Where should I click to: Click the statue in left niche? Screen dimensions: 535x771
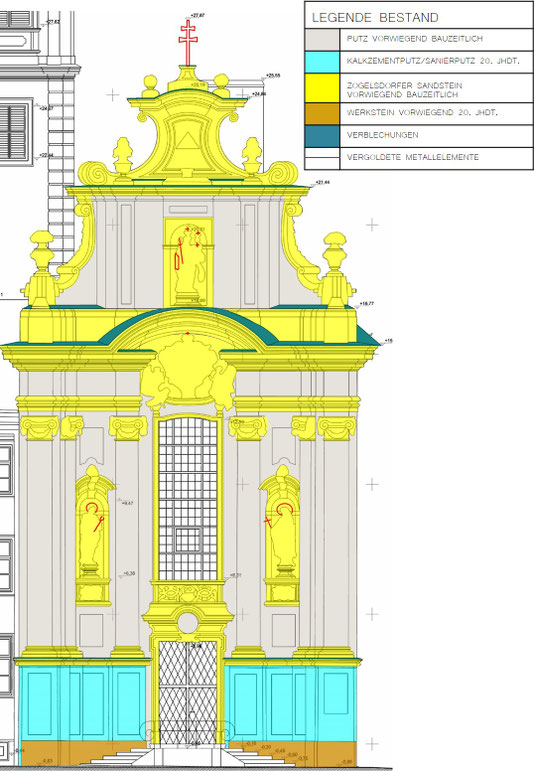click(92, 536)
